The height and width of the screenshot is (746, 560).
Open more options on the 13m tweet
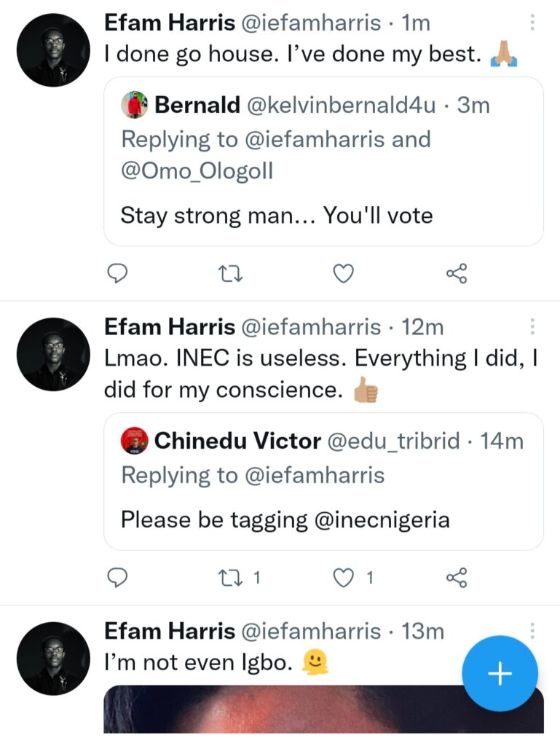[x=532, y=631]
